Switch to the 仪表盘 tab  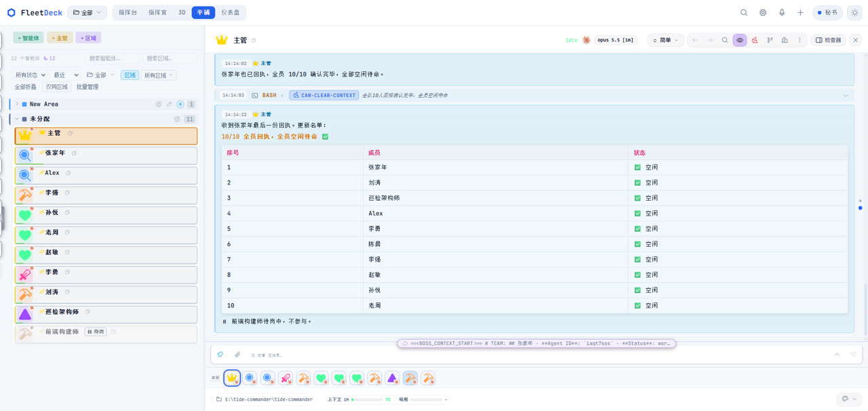[231, 12]
